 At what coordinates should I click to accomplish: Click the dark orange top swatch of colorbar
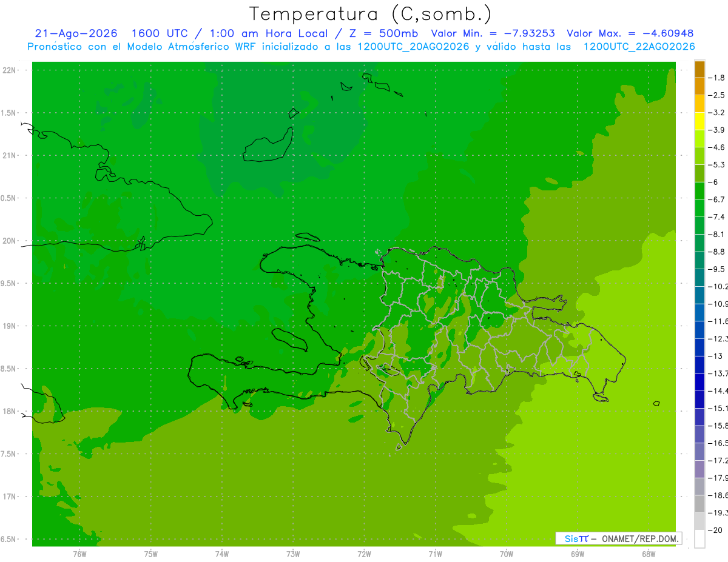(699, 70)
